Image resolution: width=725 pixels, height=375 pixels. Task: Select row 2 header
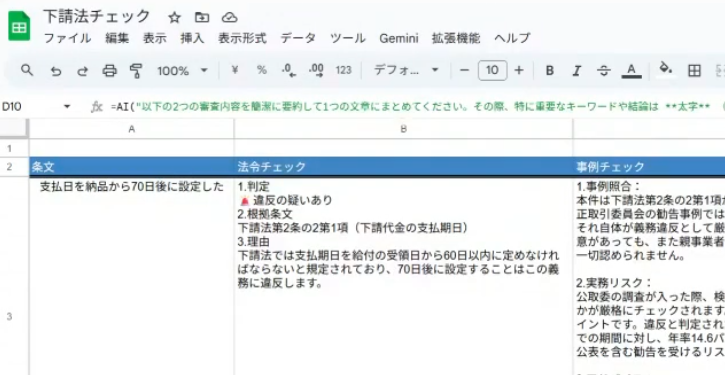click(x=14, y=167)
